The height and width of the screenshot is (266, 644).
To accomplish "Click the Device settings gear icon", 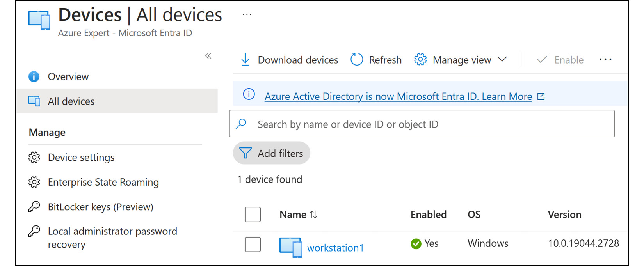I will pyautogui.click(x=34, y=157).
